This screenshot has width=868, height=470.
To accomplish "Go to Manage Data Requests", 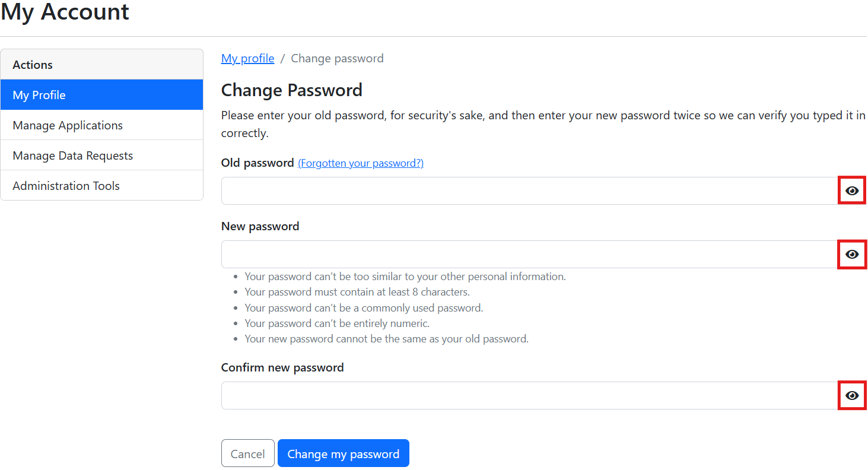I will coord(101,155).
